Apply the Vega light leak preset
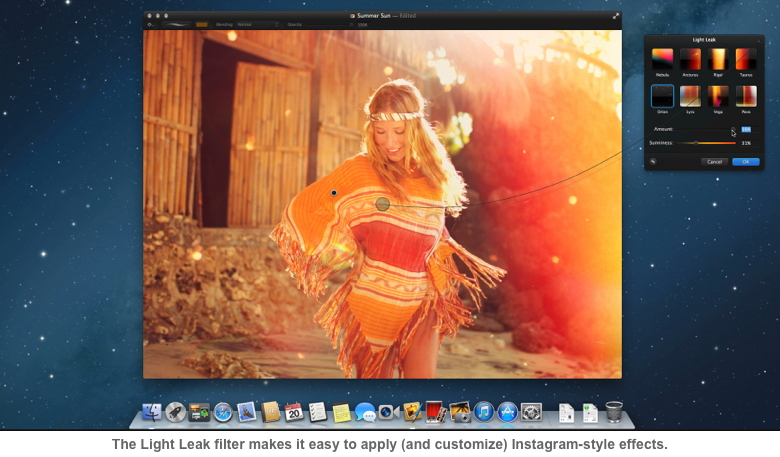The width and height of the screenshot is (780, 457). [x=718, y=96]
